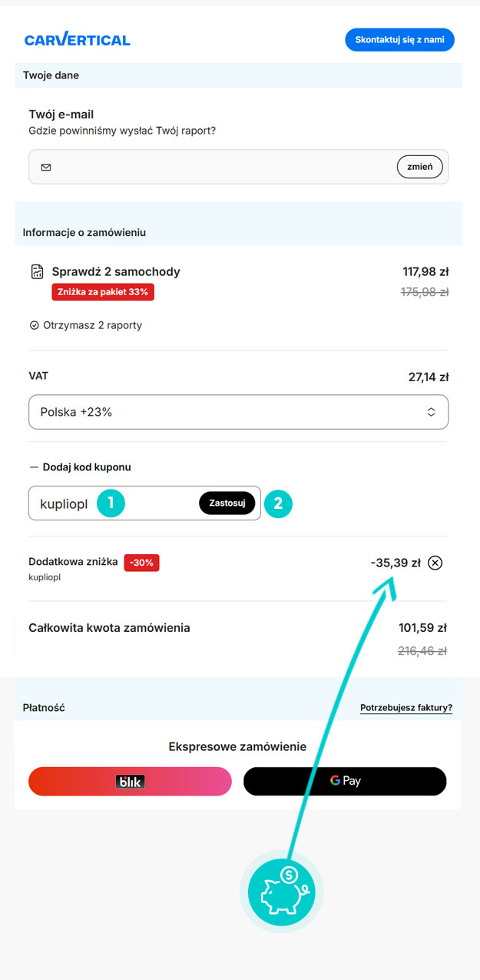Click the checkmark icon next to Otrzymasz 2 raporty
480x980 pixels.
(x=34, y=325)
